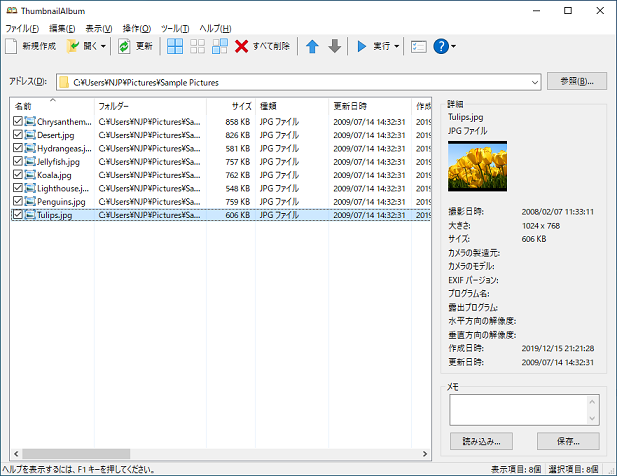Open the 表示(V) menu
617x476 pixels.
98,28
